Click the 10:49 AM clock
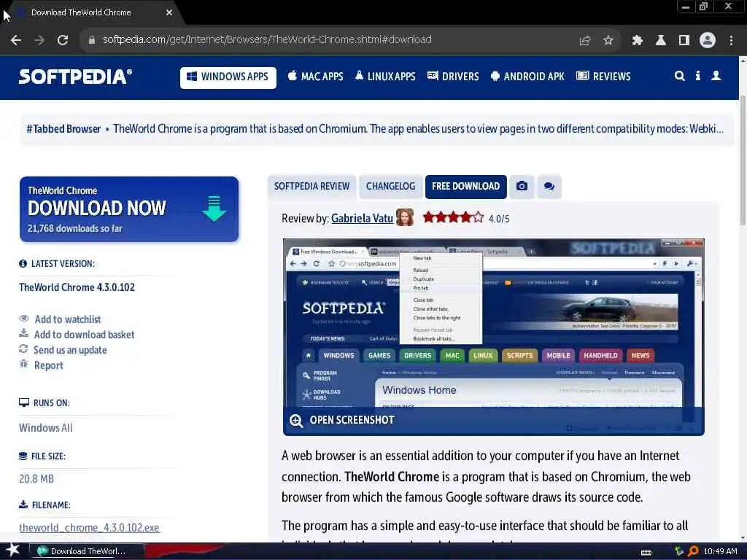 tap(720, 551)
